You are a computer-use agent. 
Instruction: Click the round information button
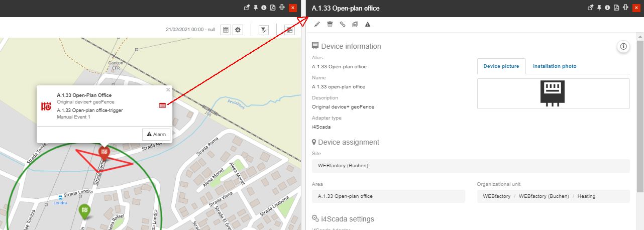[x=623, y=46]
